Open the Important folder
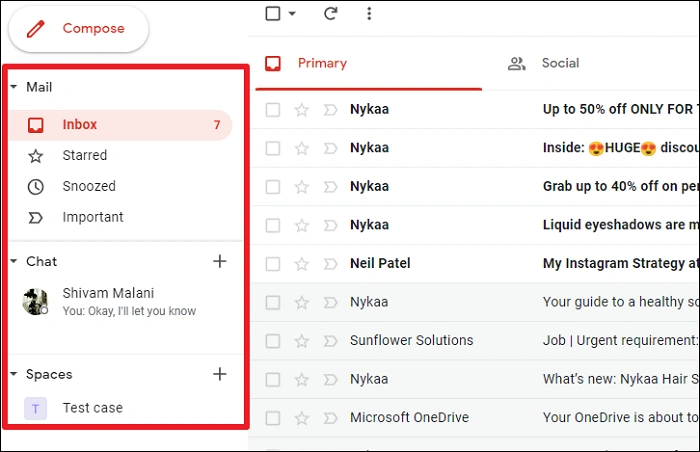Image resolution: width=700 pixels, height=452 pixels. 121,217
